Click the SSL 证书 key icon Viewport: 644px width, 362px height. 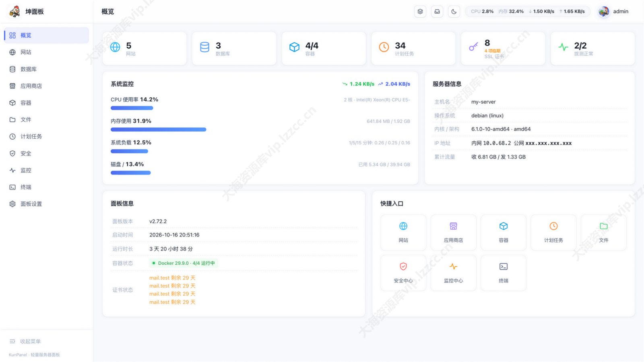tap(473, 47)
